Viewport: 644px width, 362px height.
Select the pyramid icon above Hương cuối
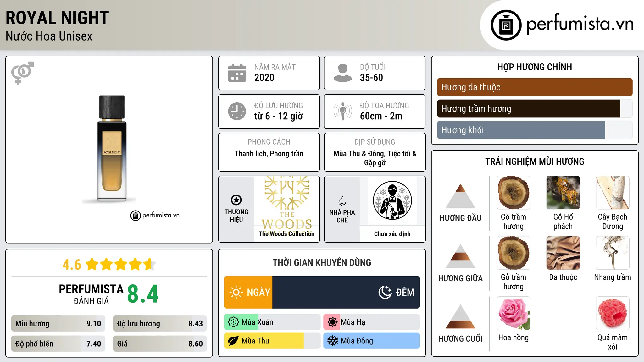pos(460,316)
